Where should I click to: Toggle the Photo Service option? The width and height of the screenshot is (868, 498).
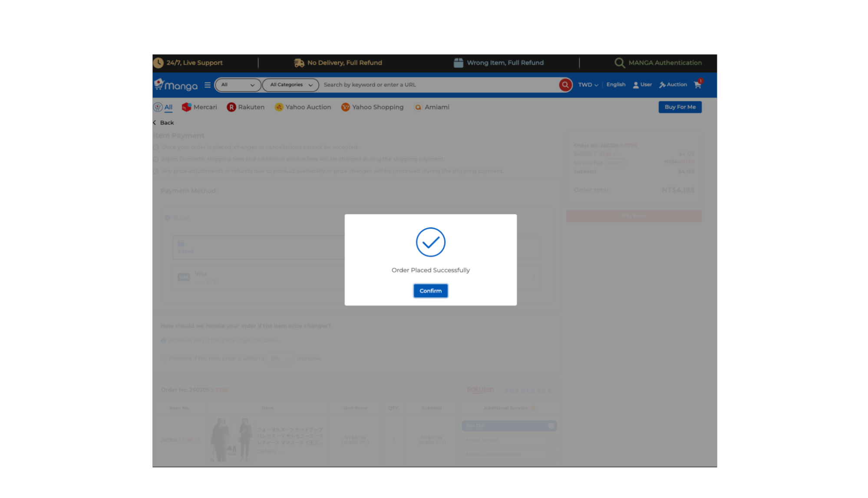551,440
